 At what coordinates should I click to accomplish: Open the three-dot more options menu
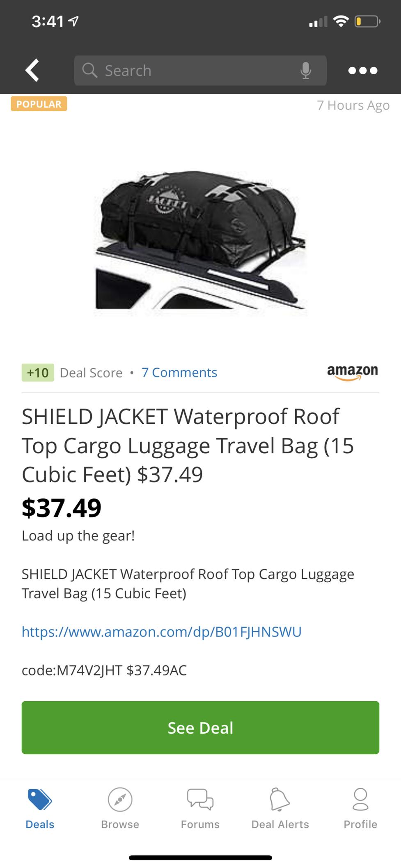tap(363, 71)
